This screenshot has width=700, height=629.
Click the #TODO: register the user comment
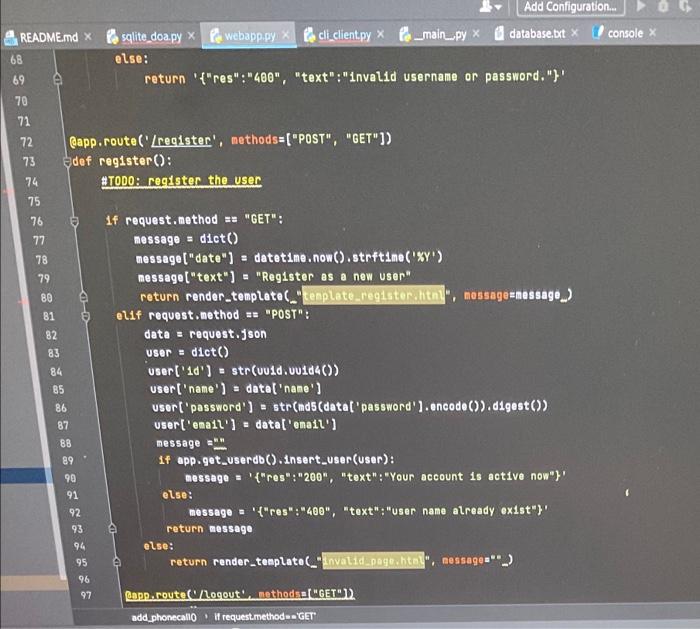[x=181, y=181]
